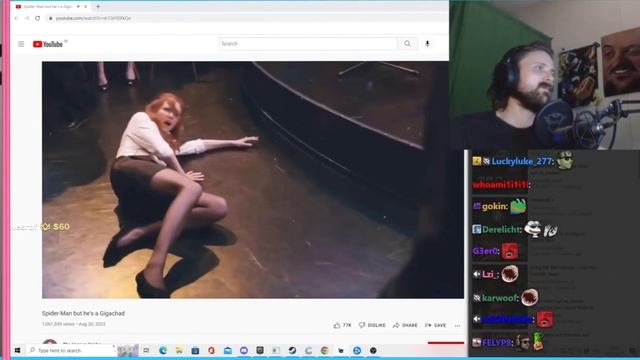
Task: Reload the page with the refresh icon
Action: coord(38,18)
